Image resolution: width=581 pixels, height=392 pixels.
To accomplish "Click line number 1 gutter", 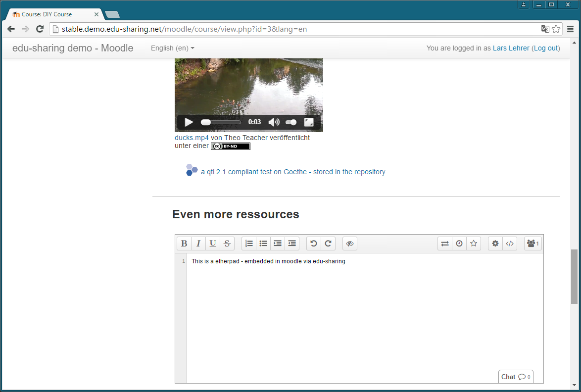I will pyautogui.click(x=183, y=261).
